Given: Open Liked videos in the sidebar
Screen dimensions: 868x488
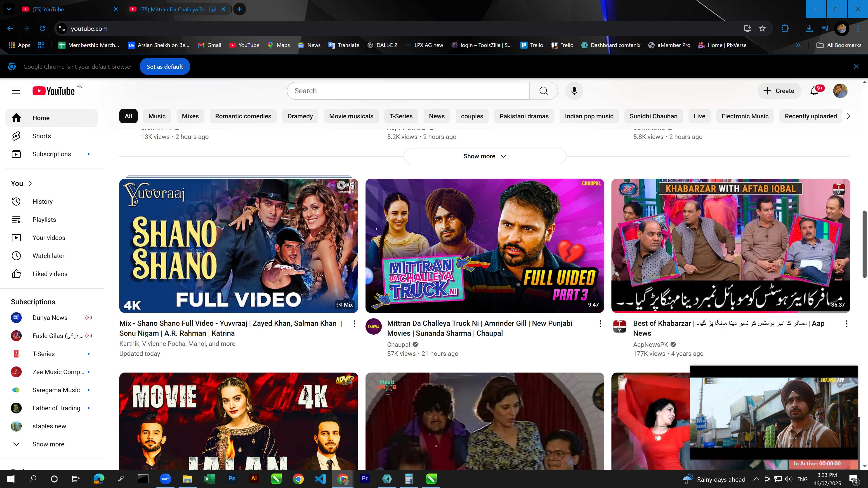Looking at the screenshot, I should coord(52,274).
